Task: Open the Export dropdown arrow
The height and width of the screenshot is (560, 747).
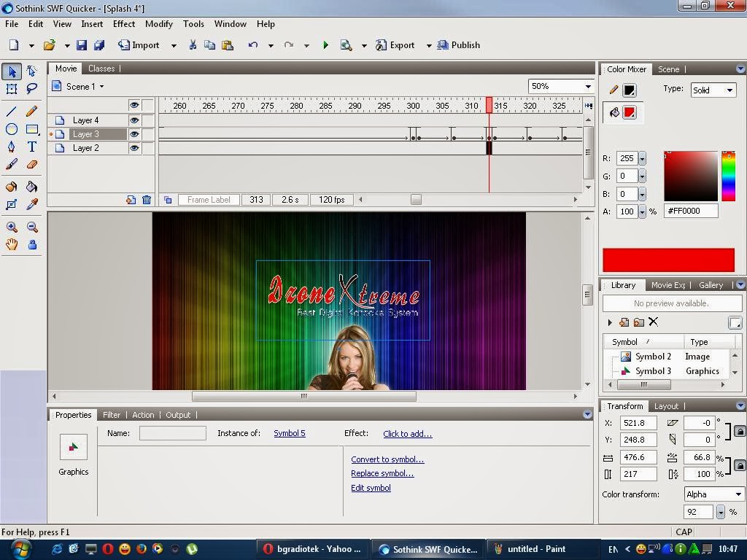Action: pos(428,46)
